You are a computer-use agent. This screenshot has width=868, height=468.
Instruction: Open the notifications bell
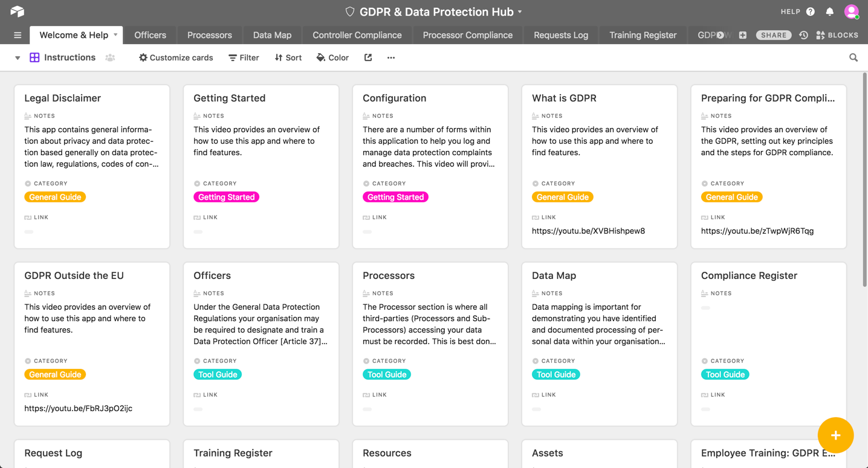click(829, 11)
